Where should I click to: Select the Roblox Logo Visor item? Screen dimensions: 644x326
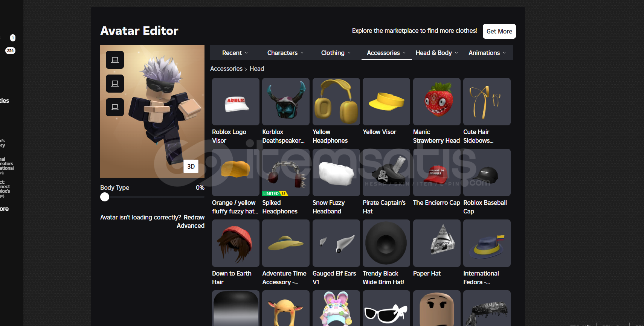pos(236,102)
